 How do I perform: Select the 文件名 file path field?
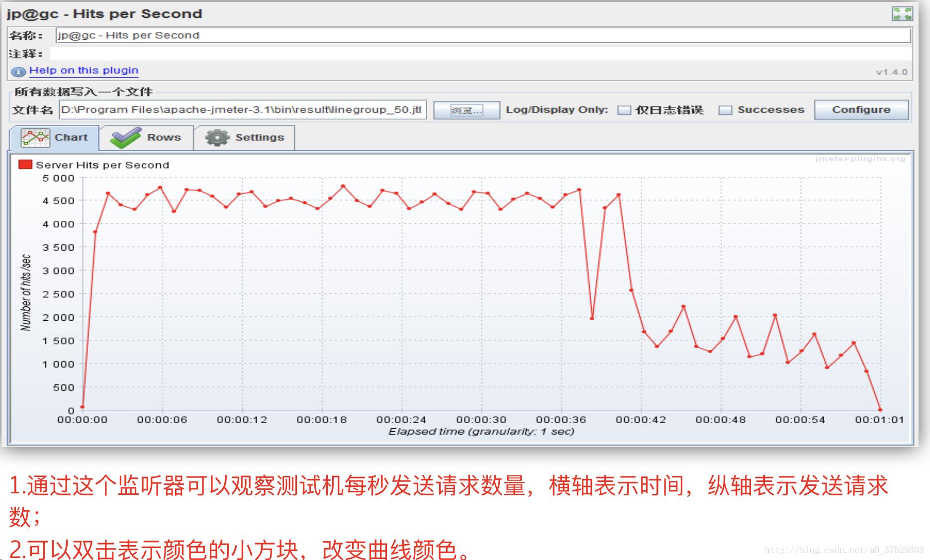pos(239,110)
